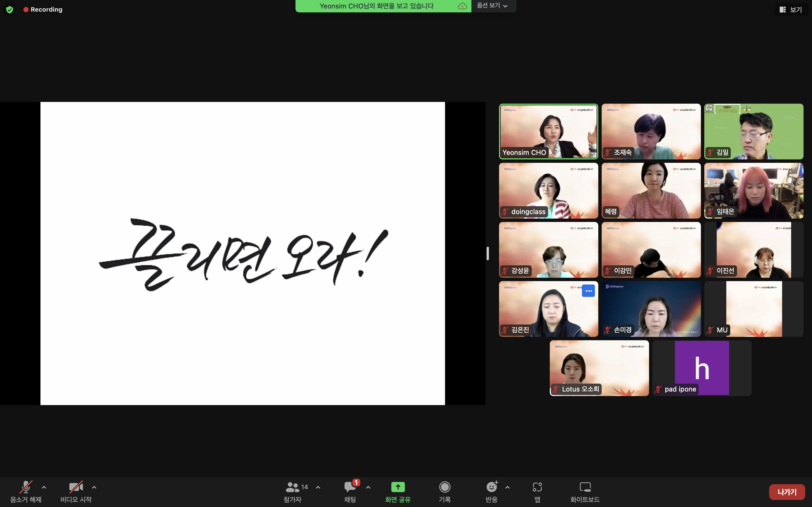Open the Chat icon with the notification badge
This screenshot has width=812, height=507.
350,487
